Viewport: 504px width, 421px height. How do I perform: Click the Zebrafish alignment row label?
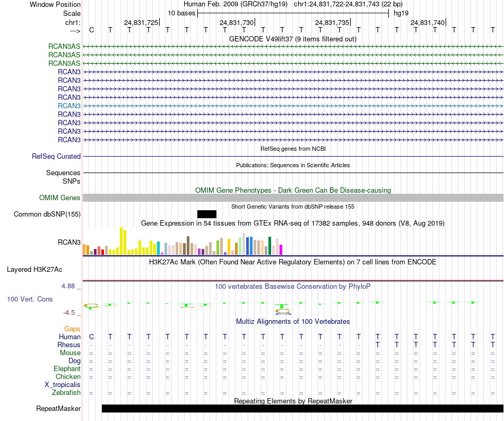tap(66, 393)
